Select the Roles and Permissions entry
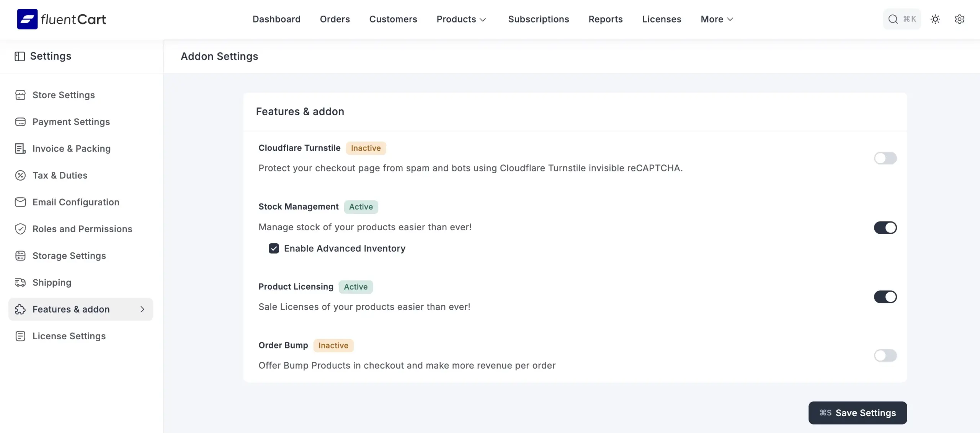The height and width of the screenshot is (433, 980). (82, 229)
